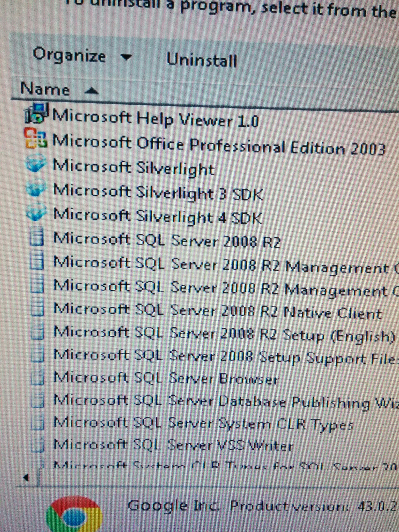Open the Organize dropdown menu
The height and width of the screenshot is (532, 399).
[82, 56]
